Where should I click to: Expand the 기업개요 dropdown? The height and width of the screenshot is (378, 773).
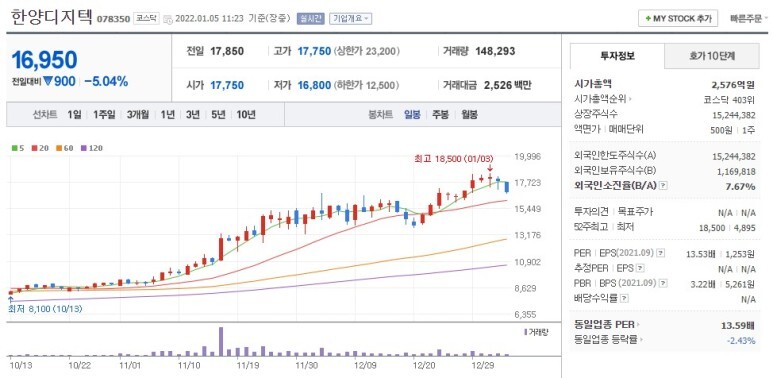(351, 19)
